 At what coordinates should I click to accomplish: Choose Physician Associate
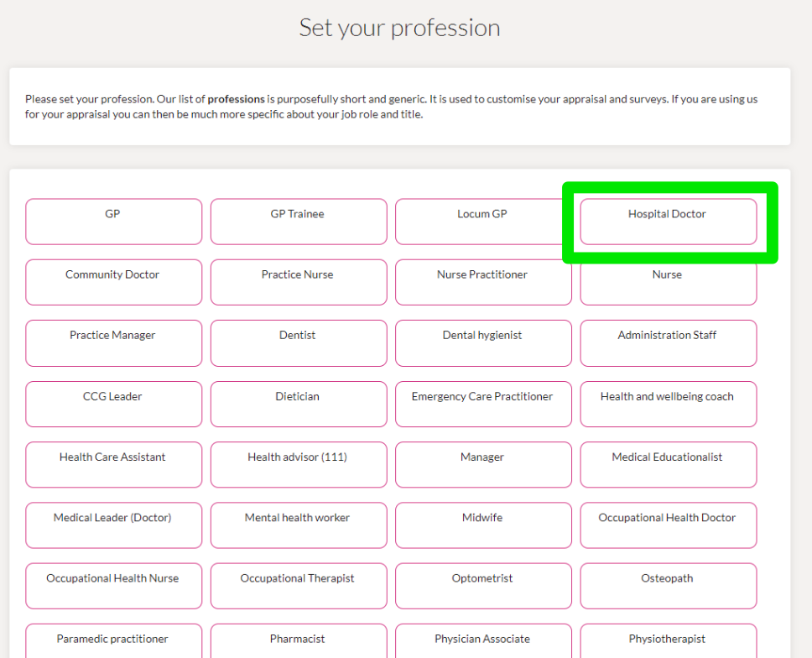tap(483, 641)
